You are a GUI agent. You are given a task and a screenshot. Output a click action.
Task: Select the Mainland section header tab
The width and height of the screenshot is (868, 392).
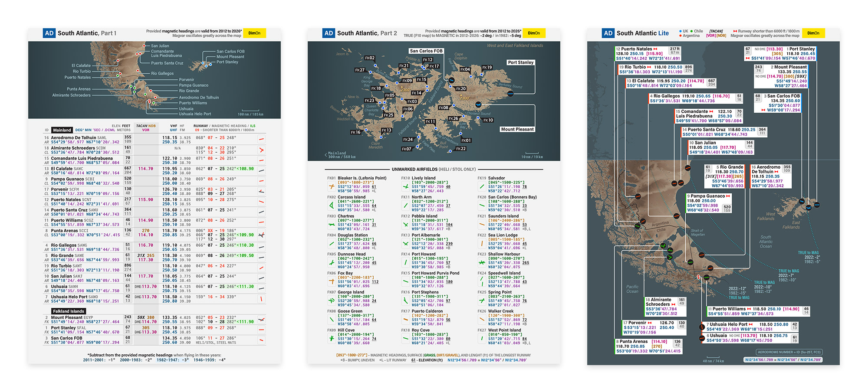62,130
